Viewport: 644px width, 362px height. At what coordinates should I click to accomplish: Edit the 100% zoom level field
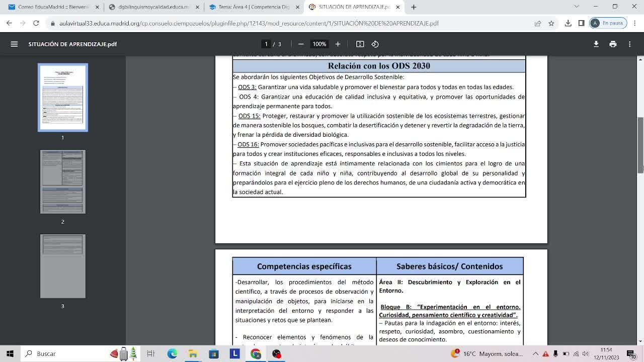(319, 44)
